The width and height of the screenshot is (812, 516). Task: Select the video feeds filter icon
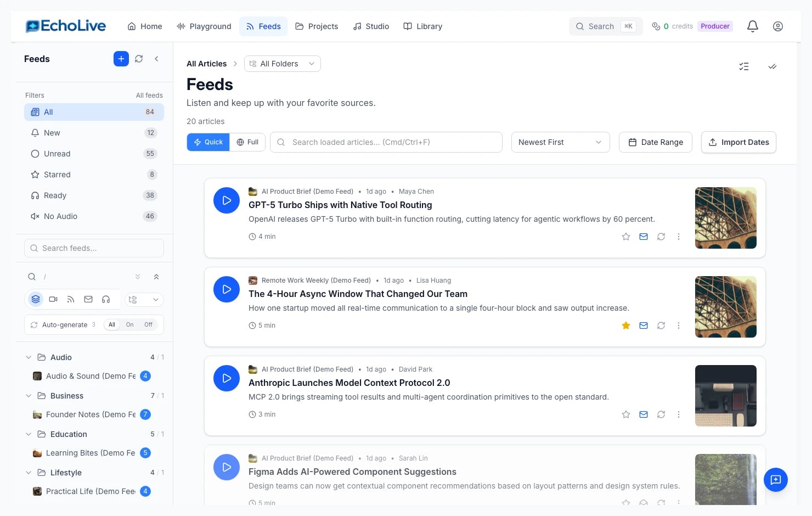pos(53,299)
